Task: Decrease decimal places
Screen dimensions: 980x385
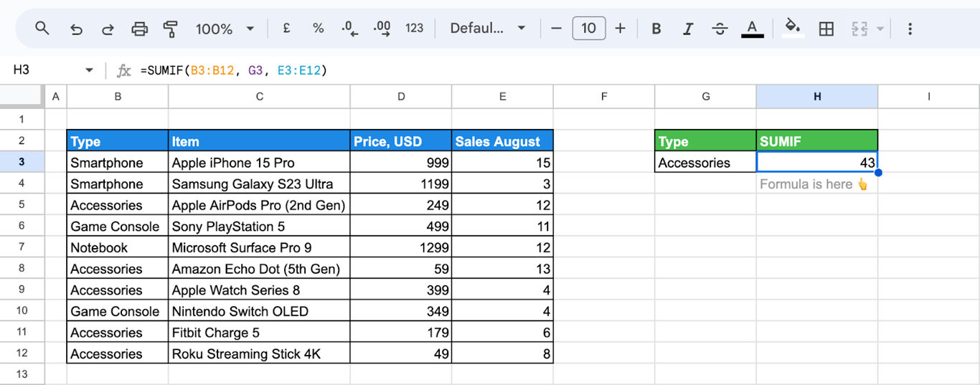Action: [x=350, y=29]
